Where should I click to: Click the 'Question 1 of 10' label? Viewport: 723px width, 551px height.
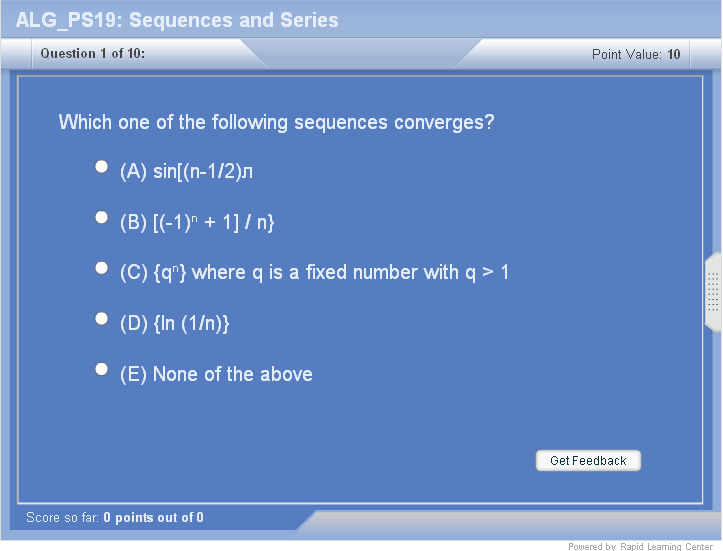93,54
